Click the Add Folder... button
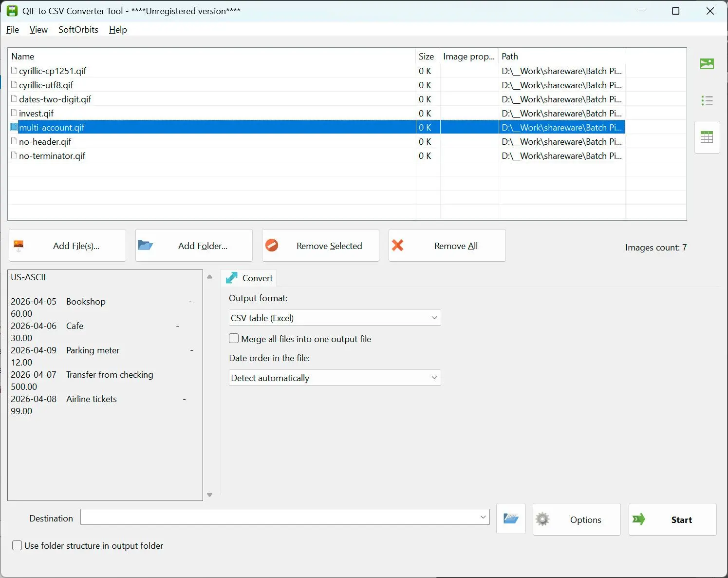 [x=194, y=246]
